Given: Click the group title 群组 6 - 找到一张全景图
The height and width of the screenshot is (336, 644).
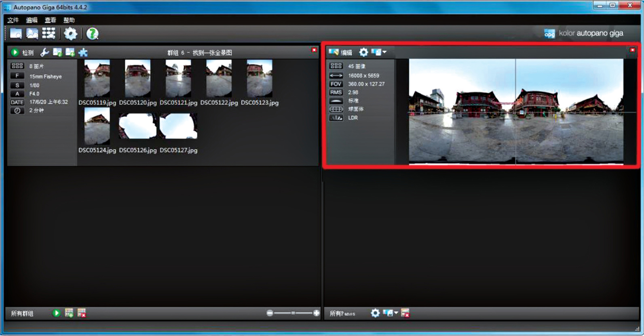Looking at the screenshot, I should [x=200, y=52].
